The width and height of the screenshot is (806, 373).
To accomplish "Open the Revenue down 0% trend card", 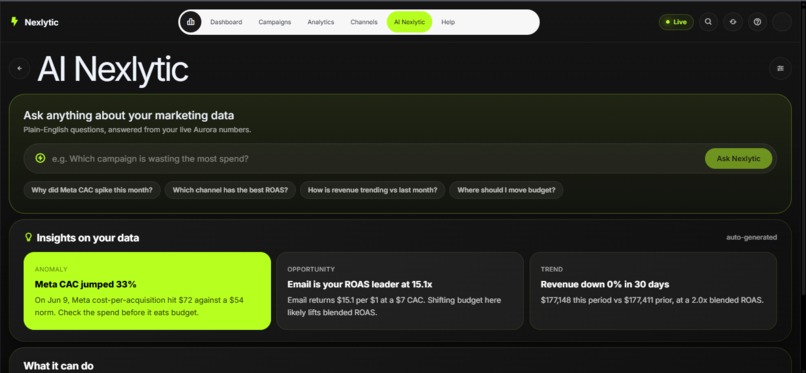I will point(653,291).
